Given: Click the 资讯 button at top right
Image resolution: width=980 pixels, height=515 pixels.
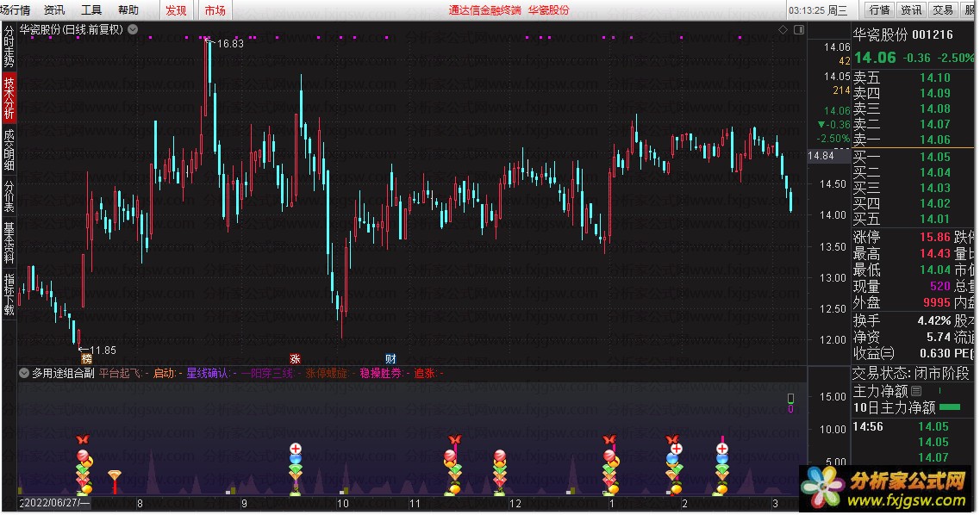Looking at the screenshot, I should click(x=911, y=10).
